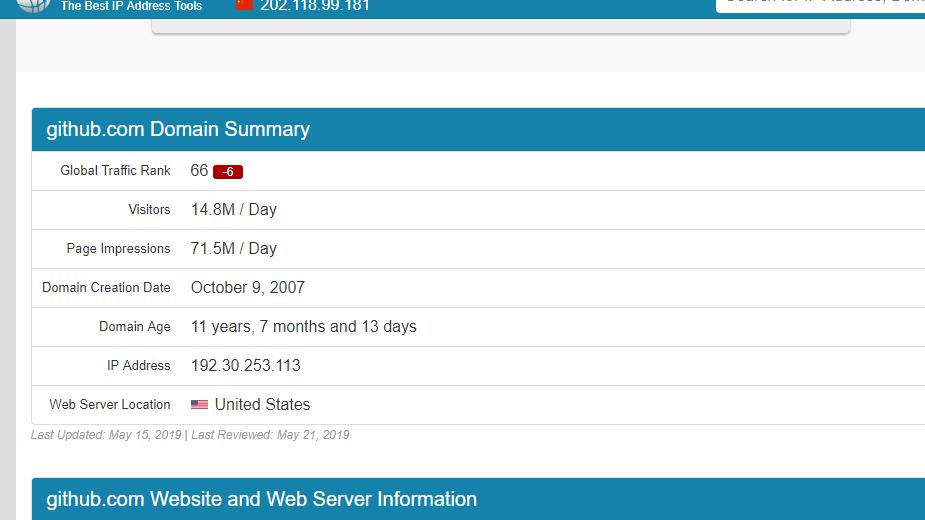Image resolution: width=925 pixels, height=520 pixels.
Task: Click the github.com Domain Summary heading
Action: point(178,129)
